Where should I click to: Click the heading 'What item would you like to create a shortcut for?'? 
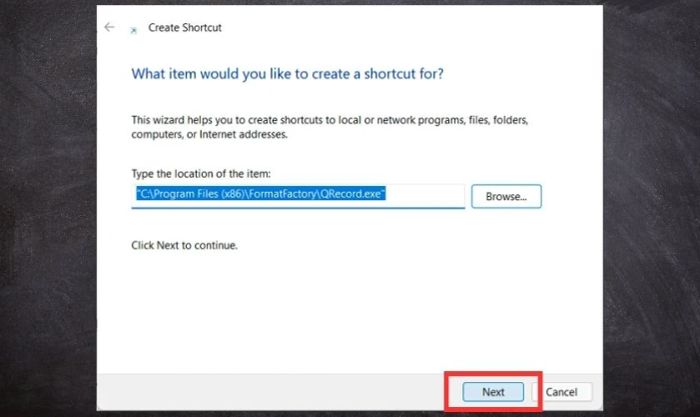point(288,74)
